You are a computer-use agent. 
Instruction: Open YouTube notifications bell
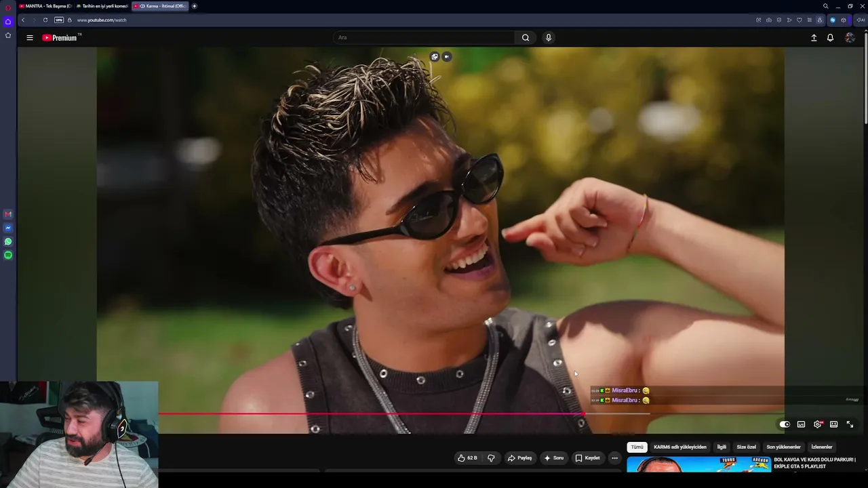(830, 38)
